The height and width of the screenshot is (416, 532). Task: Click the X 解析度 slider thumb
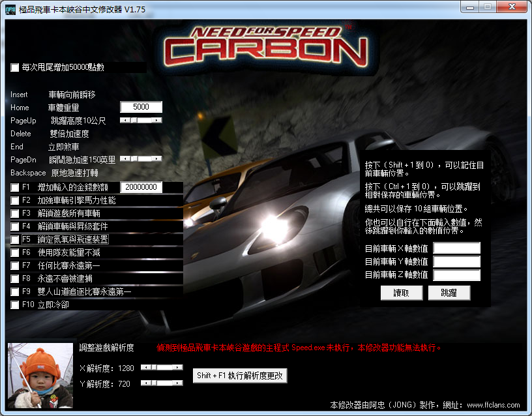click(x=155, y=367)
